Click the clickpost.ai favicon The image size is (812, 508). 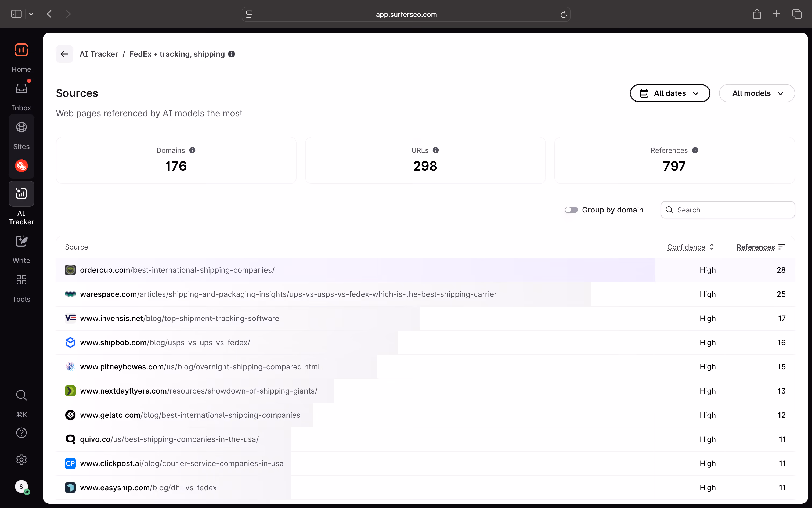70,463
